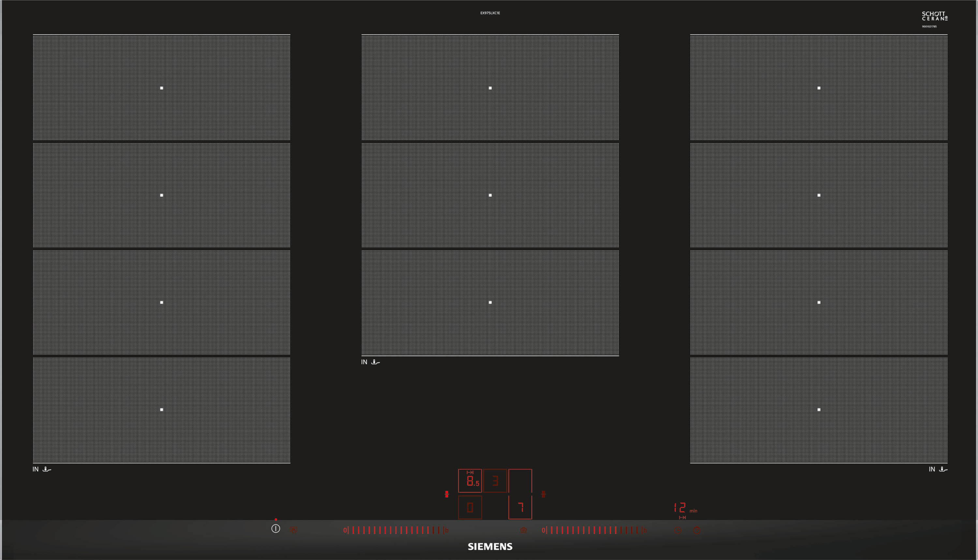
Task: Set left power slider to 0
Action: pyautogui.click(x=345, y=530)
